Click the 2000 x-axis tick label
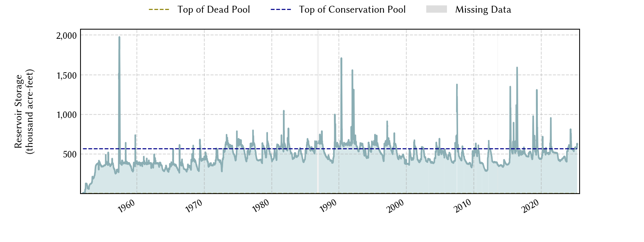 pyautogui.click(x=396, y=206)
